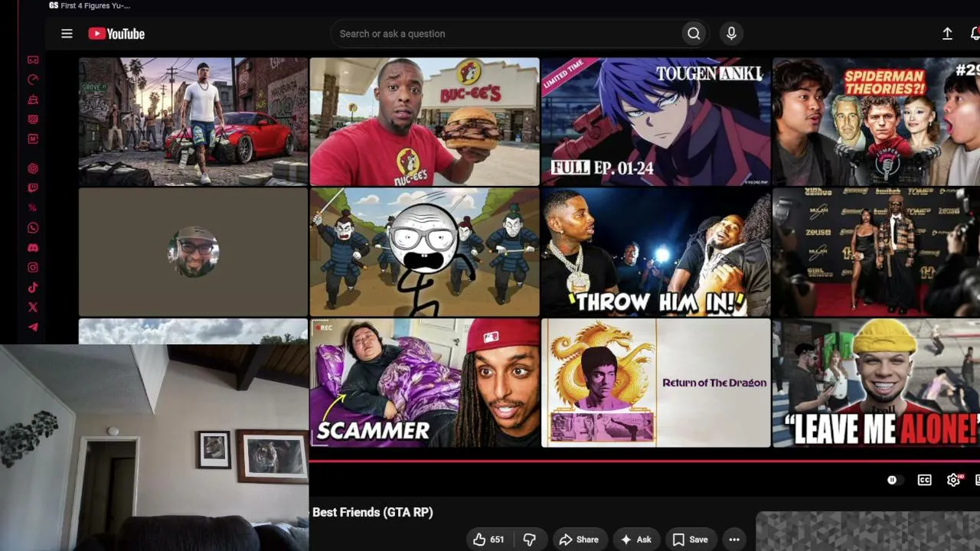Open the 'Leave Me Alone!' video thumbnail
The height and width of the screenshot is (551, 980).
point(876,383)
